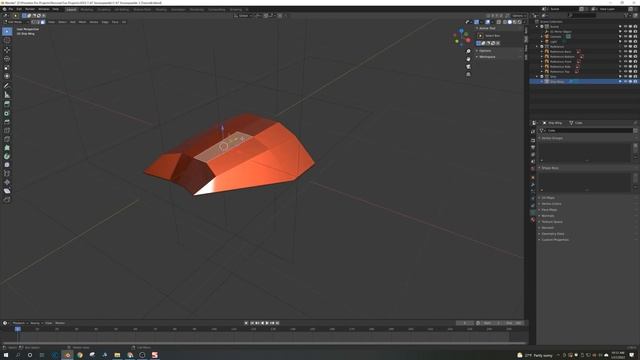Click the viewport pan hand icon
The image size is (640, 360).
tap(468, 59)
